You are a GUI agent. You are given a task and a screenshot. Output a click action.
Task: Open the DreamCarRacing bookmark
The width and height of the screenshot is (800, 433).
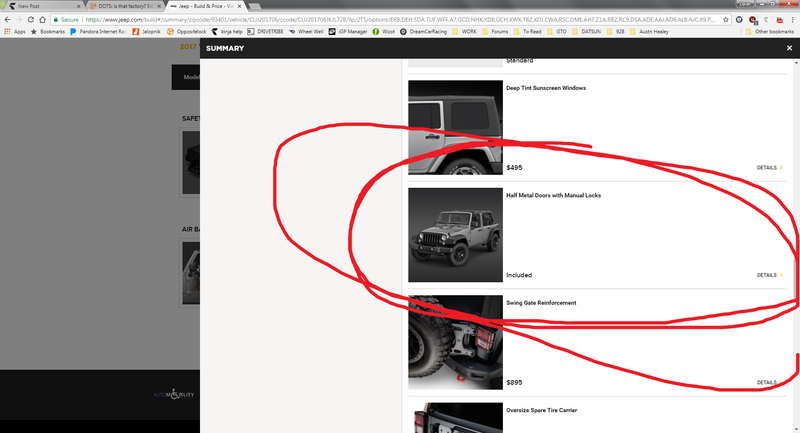[423, 32]
